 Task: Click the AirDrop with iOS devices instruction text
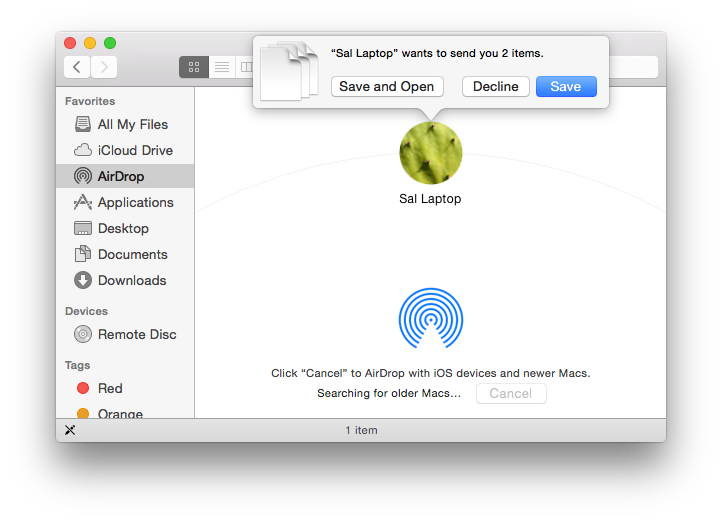431,373
